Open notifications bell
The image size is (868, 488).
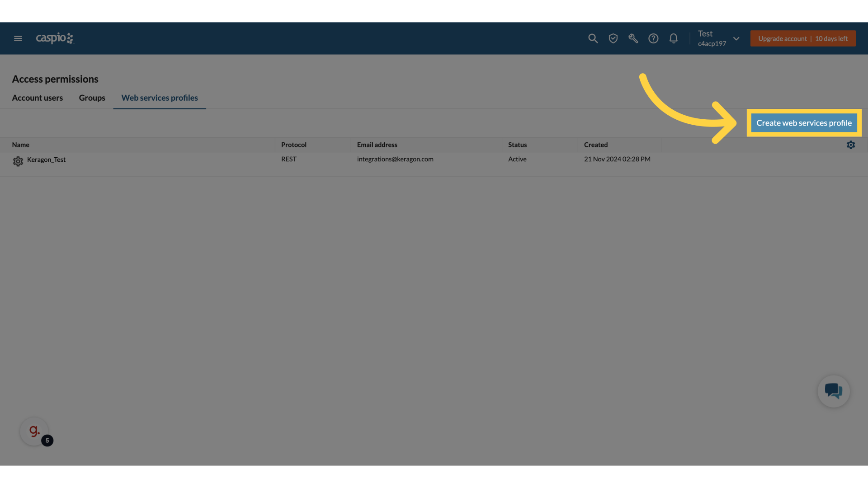pos(673,38)
